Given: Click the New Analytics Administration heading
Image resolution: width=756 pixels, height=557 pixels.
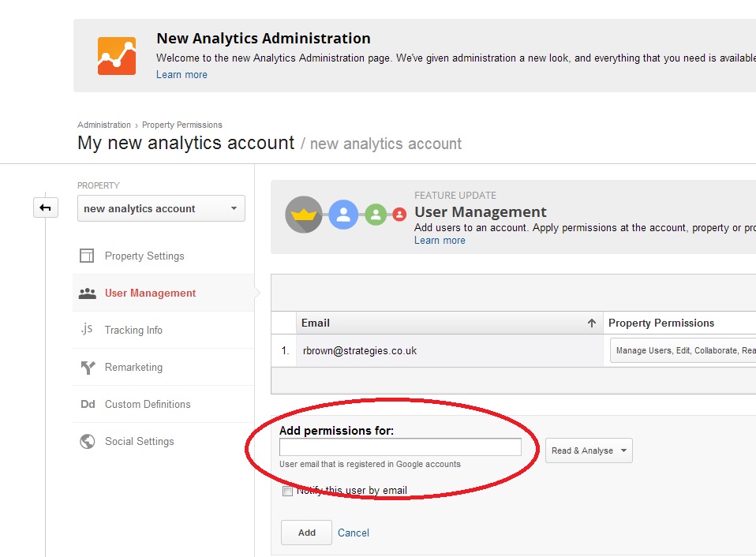Looking at the screenshot, I should 264,39.
